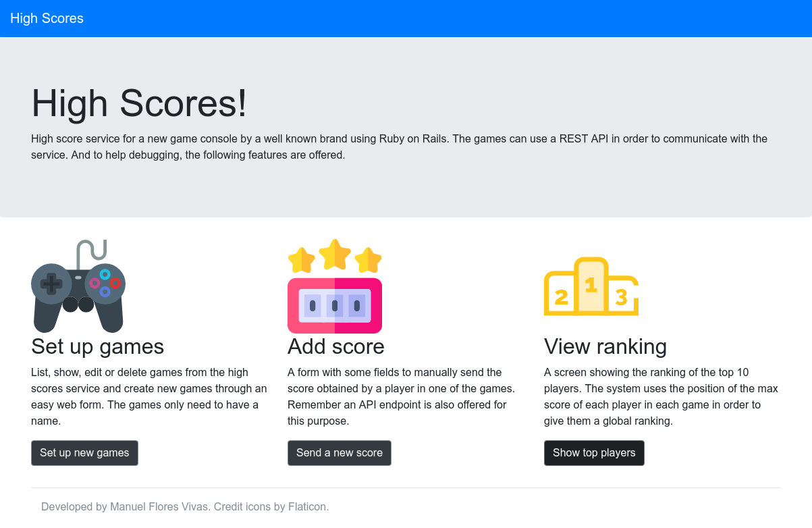Screen dimensions: 812x528
Task: Click the center gold star icon
Action: pos(335,255)
